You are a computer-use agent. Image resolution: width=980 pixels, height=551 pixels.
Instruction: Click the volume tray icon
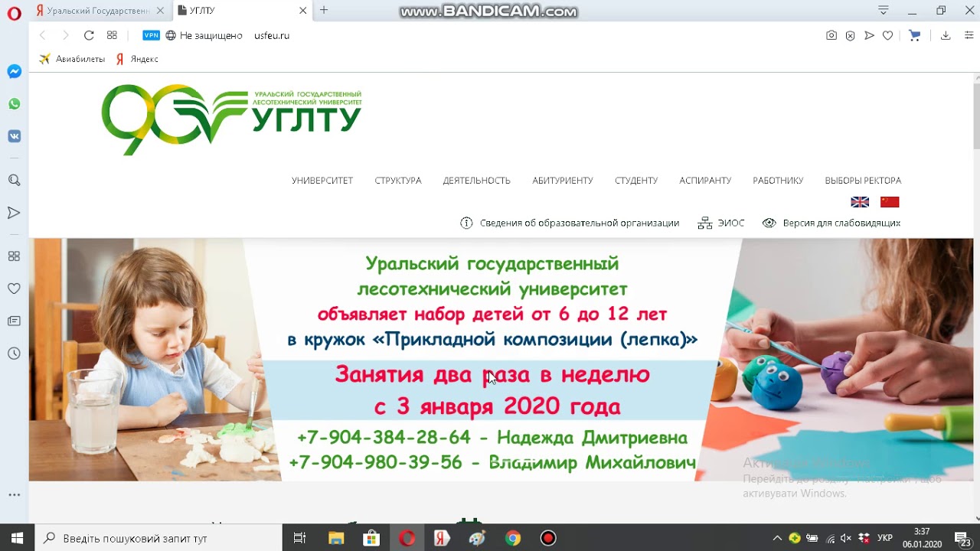click(846, 538)
